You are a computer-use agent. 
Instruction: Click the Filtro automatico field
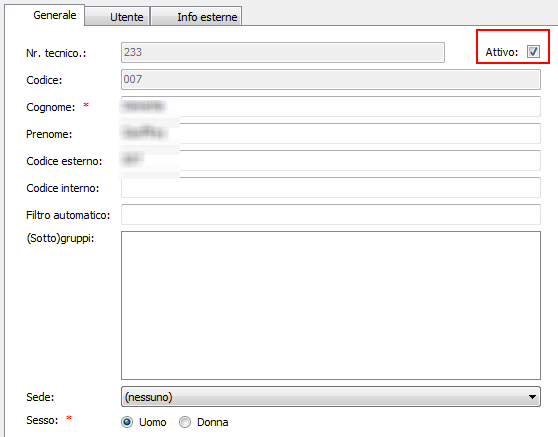pos(331,215)
